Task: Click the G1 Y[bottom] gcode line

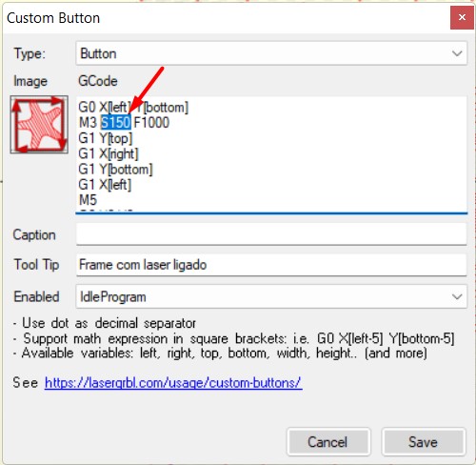Action: [115, 170]
